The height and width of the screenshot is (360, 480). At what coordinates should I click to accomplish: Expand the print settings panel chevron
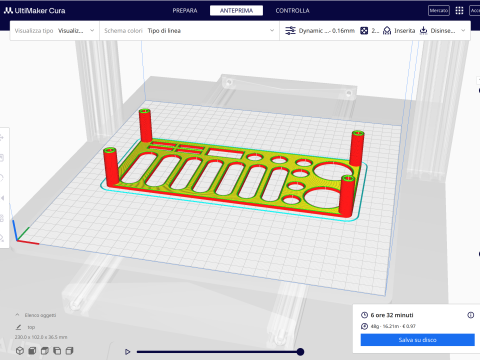[x=463, y=31]
